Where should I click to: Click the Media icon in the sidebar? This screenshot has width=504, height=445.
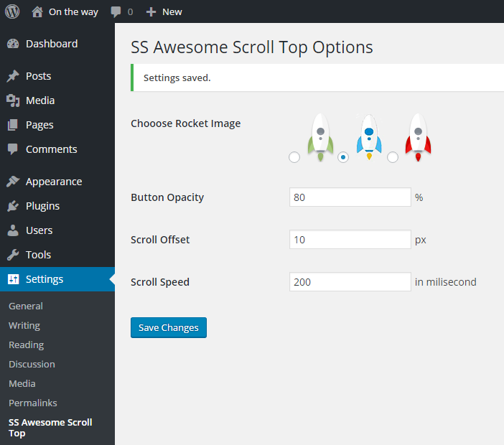pyautogui.click(x=13, y=100)
